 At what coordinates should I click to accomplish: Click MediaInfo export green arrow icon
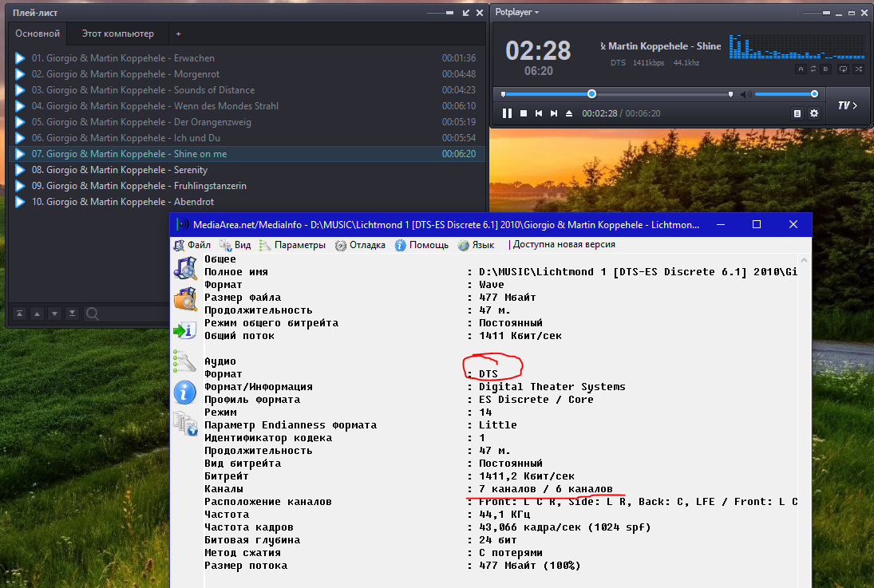click(185, 330)
